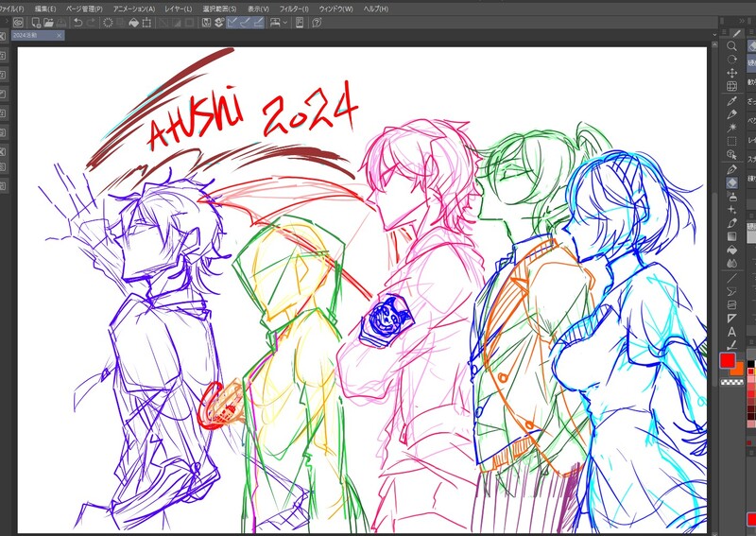Select the Ruler triangle tool
The image size is (756, 536).
pos(731,319)
